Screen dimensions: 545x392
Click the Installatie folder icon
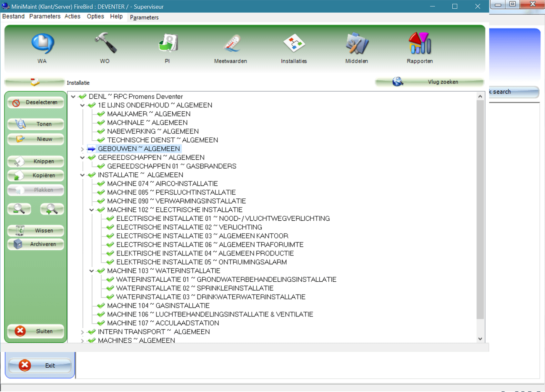coord(34,82)
